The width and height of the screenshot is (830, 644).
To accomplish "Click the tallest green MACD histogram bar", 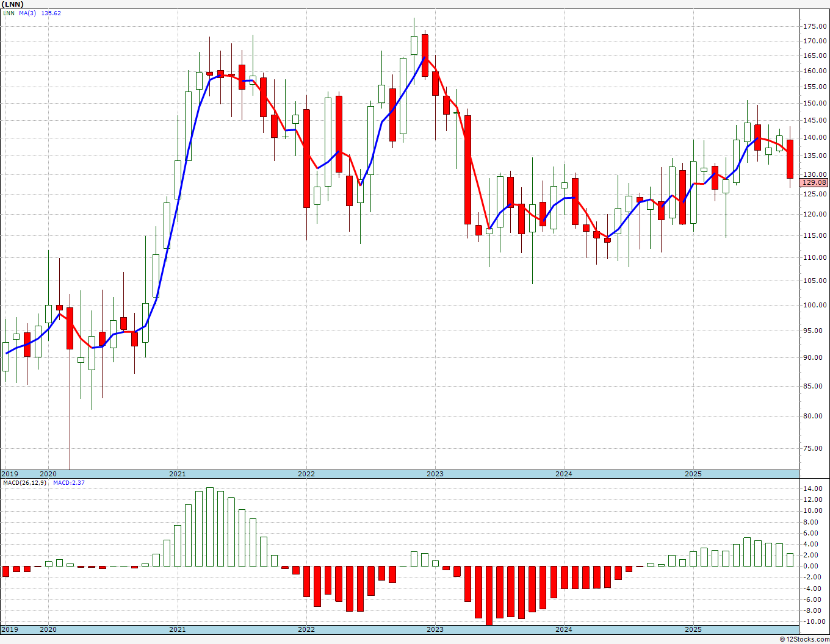I will [x=209, y=527].
